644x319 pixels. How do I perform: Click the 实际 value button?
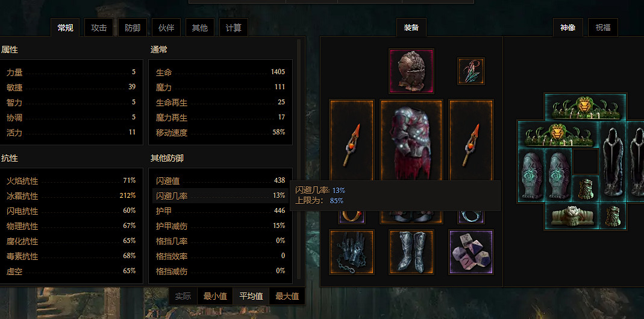[x=183, y=296]
